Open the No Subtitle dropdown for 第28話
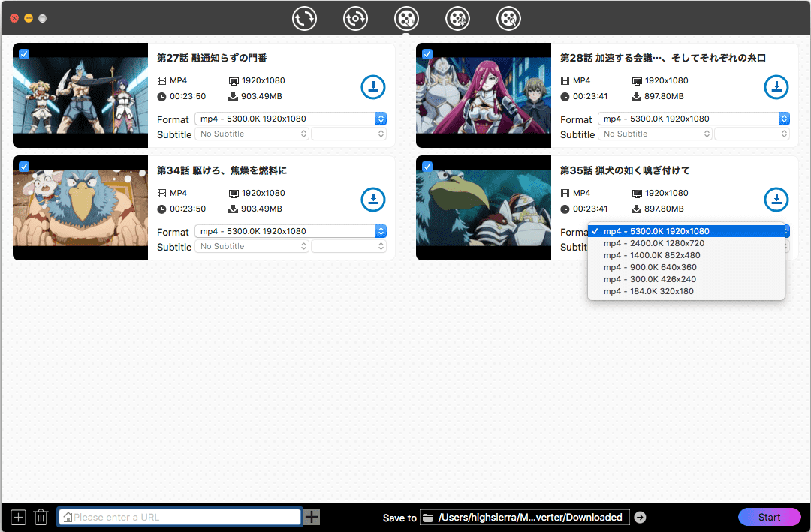 click(x=656, y=134)
